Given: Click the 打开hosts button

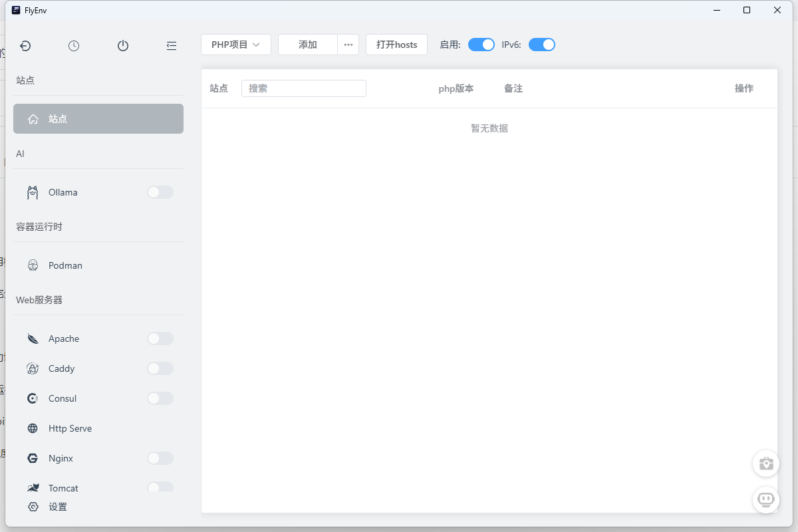Looking at the screenshot, I should coord(396,45).
